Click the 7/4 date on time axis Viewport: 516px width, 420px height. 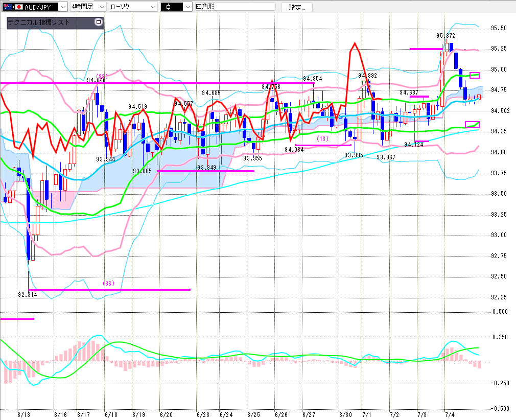[450, 415]
